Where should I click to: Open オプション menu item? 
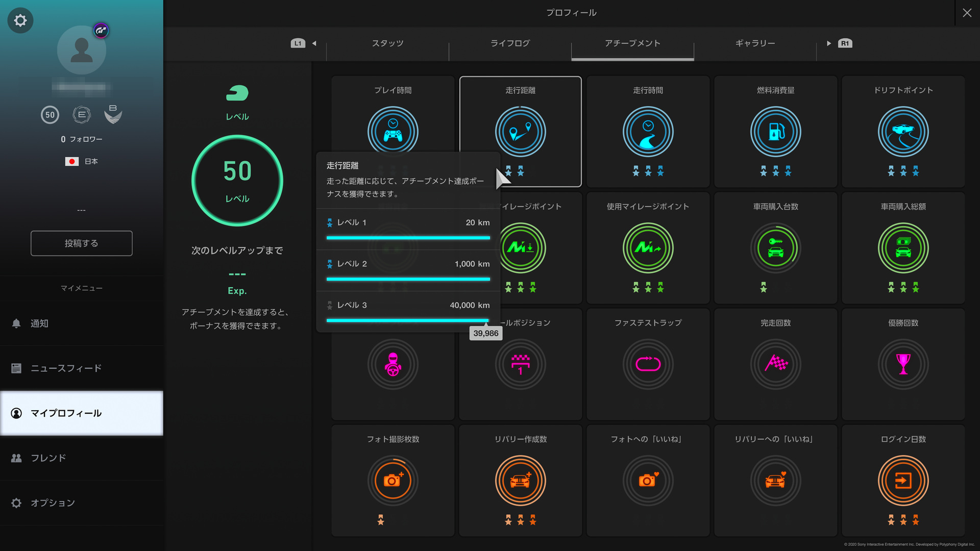(x=82, y=503)
